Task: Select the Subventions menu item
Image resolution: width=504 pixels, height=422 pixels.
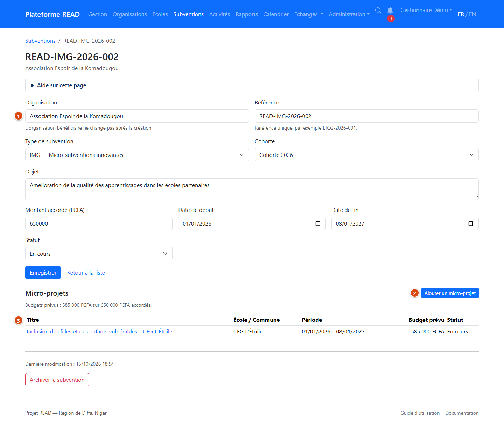Action: [189, 14]
